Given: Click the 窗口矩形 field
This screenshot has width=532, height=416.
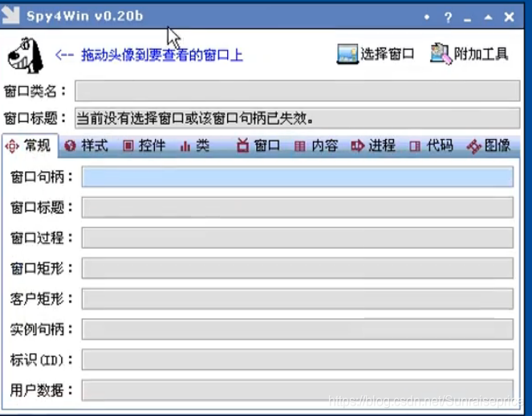Looking at the screenshot, I should coord(298,268).
